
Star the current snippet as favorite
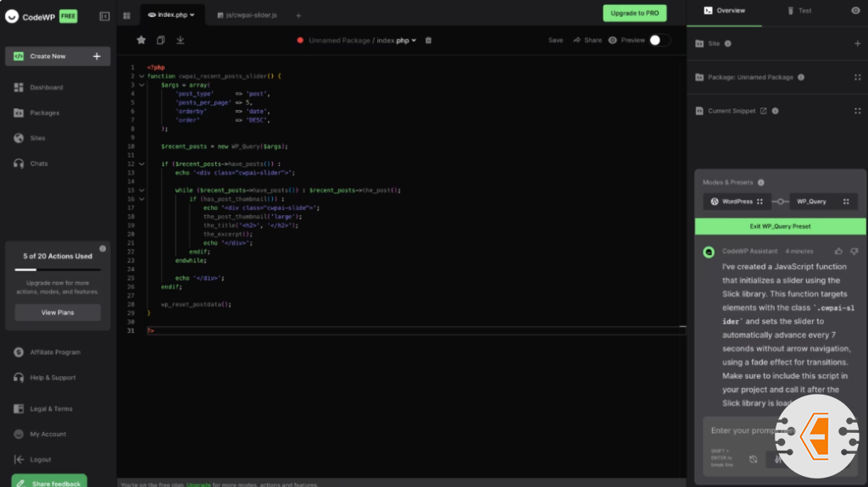tap(141, 40)
